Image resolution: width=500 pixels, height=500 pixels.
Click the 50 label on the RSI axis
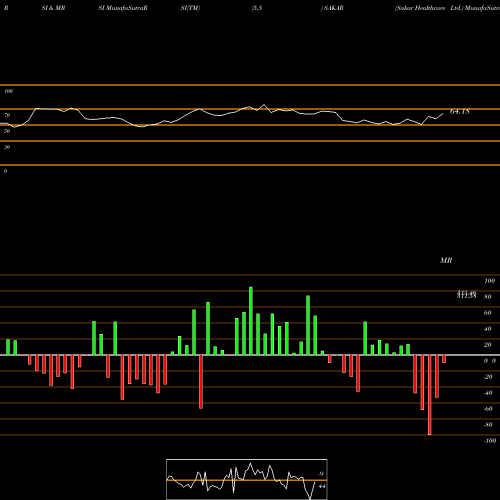[7, 131]
